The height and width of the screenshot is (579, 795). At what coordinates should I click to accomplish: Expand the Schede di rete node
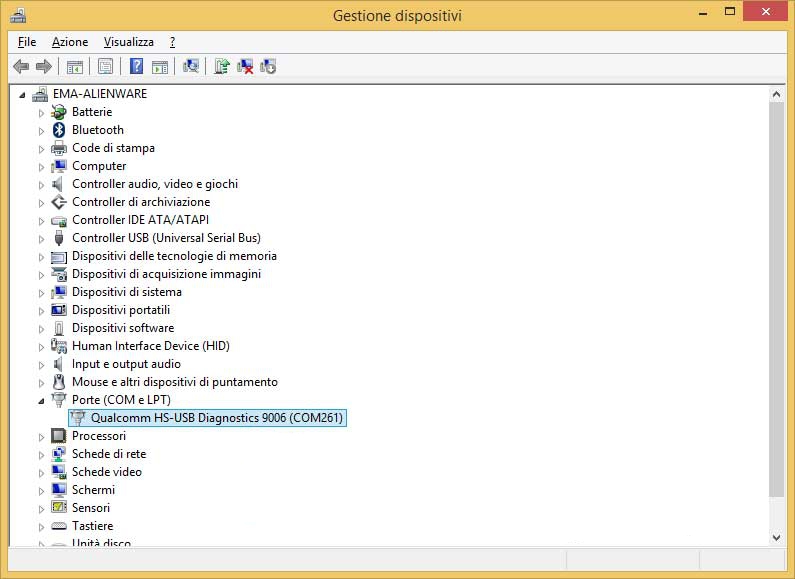pos(42,455)
